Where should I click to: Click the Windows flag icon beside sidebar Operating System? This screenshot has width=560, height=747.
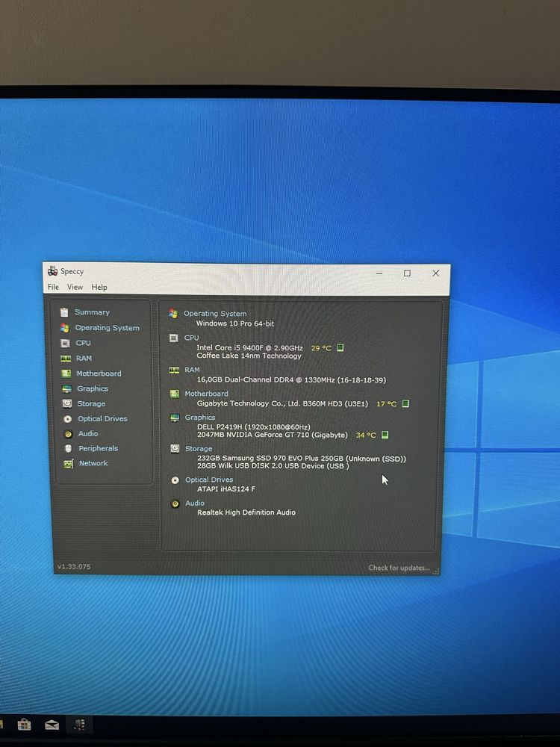65,328
